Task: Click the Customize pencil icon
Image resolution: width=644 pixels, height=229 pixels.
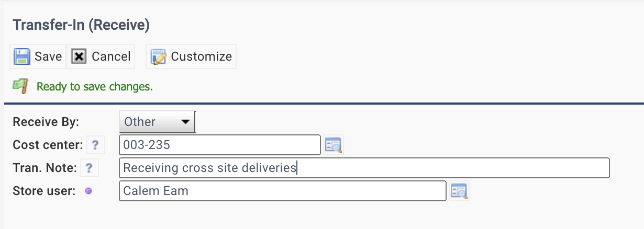Action: click(x=159, y=56)
